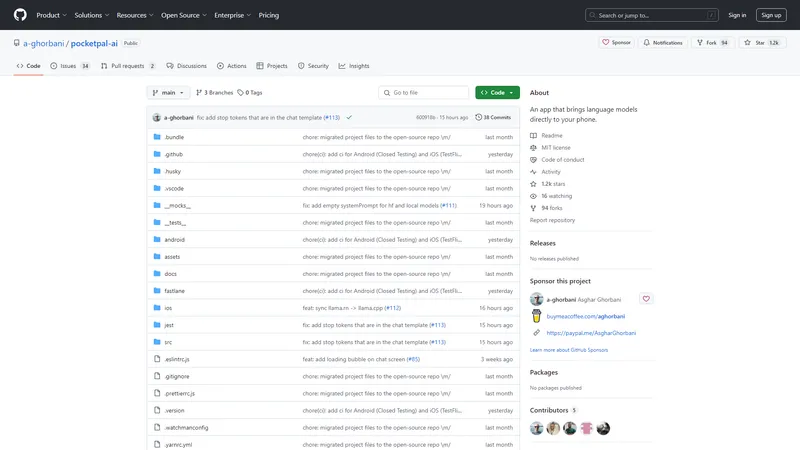Click the .eslintrc.js file icon
Image resolution: width=800 pixels, height=450 pixels.
[157, 359]
